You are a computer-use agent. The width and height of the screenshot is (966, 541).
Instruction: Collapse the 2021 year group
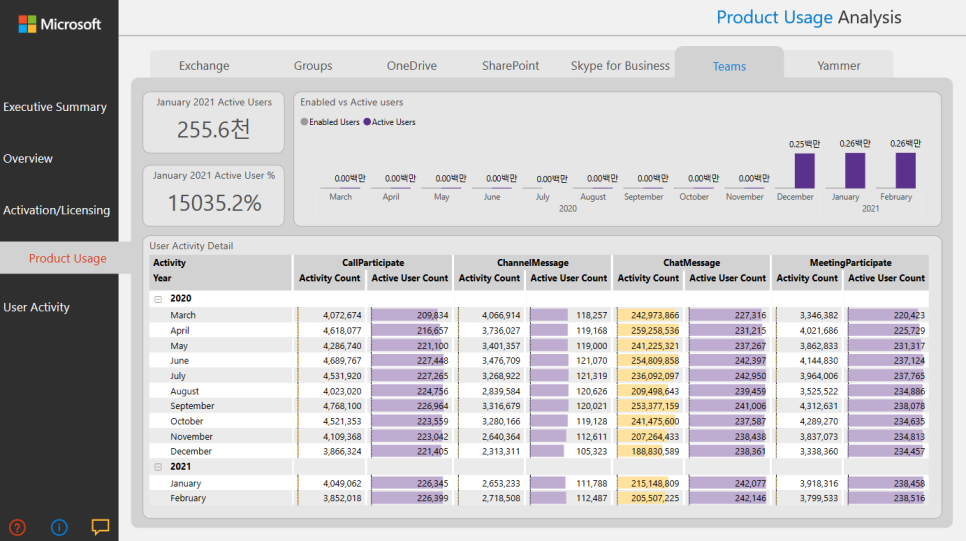[158, 467]
